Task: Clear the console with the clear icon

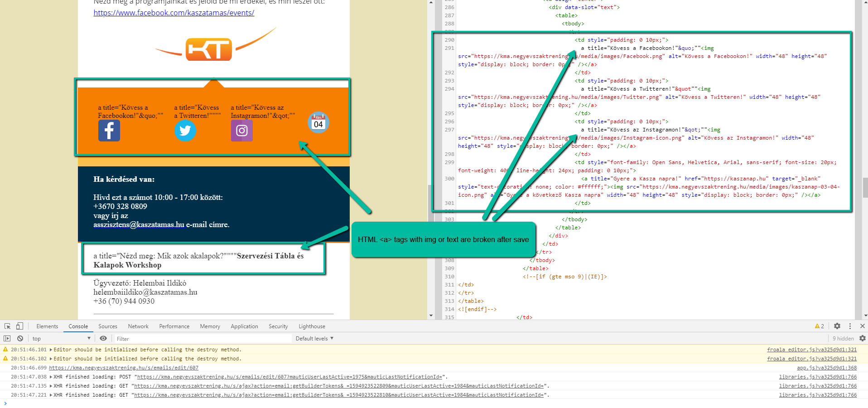Action: (x=20, y=338)
